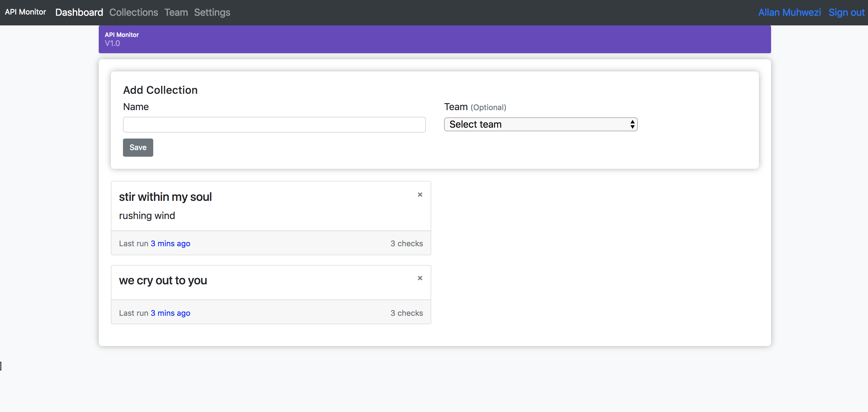Viewport: 868px width, 412px height.
Task: Open Settings from the navbar
Action: click(x=212, y=12)
